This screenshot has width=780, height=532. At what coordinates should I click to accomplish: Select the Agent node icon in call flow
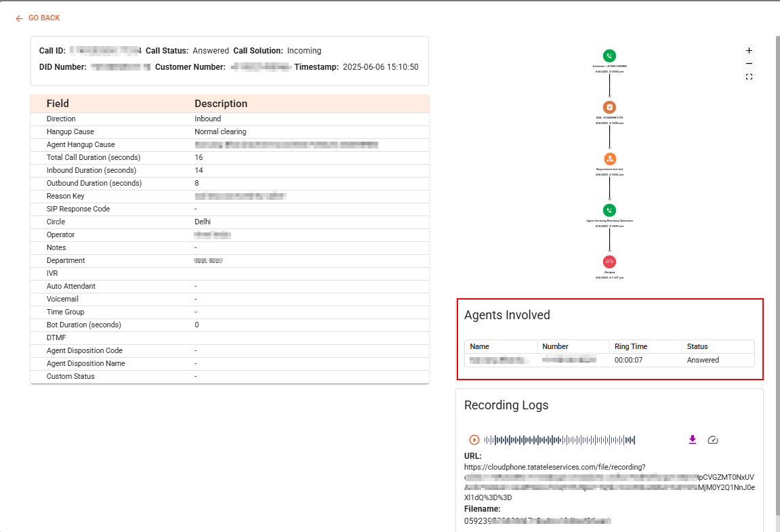(x=609, y=210)
